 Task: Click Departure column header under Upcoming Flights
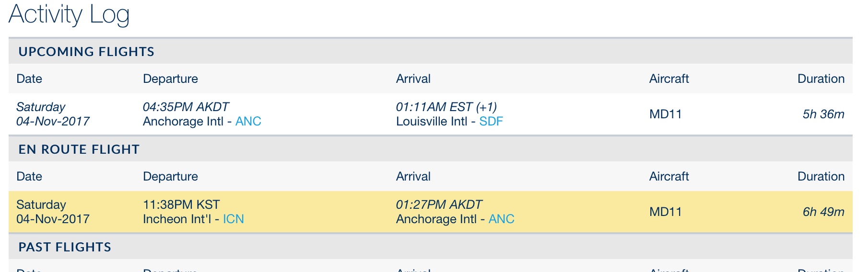click(170, 79)
